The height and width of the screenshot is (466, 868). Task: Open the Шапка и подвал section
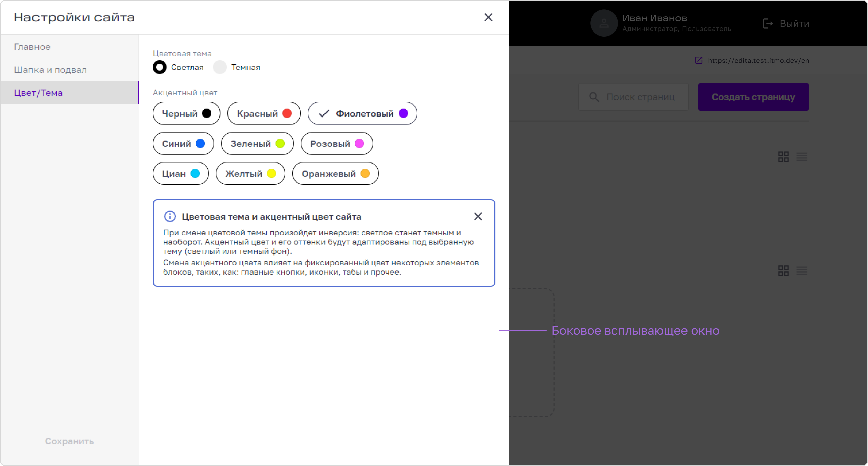coord(69,70)
